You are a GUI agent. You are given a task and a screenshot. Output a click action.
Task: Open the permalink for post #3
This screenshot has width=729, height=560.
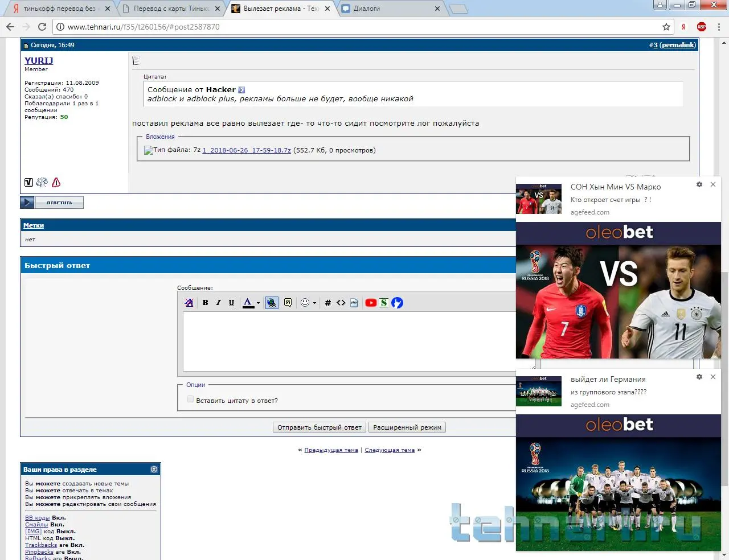(x=678, y=45)
